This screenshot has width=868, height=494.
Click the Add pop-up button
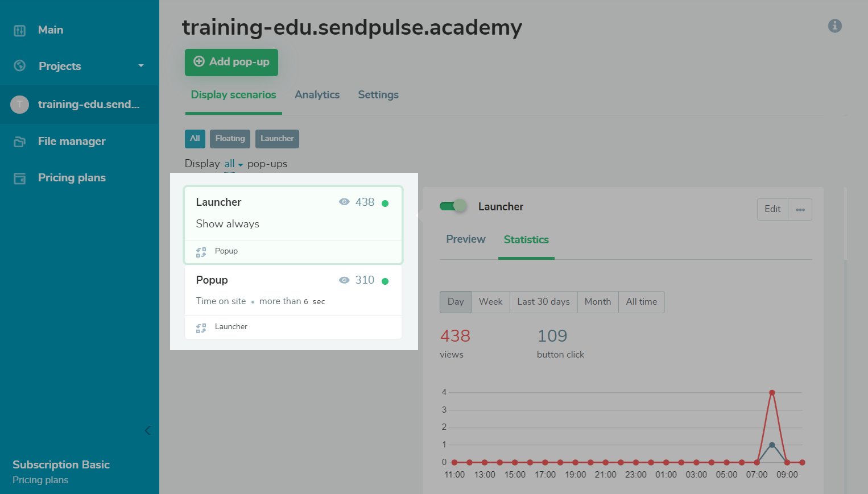(232, 62)
